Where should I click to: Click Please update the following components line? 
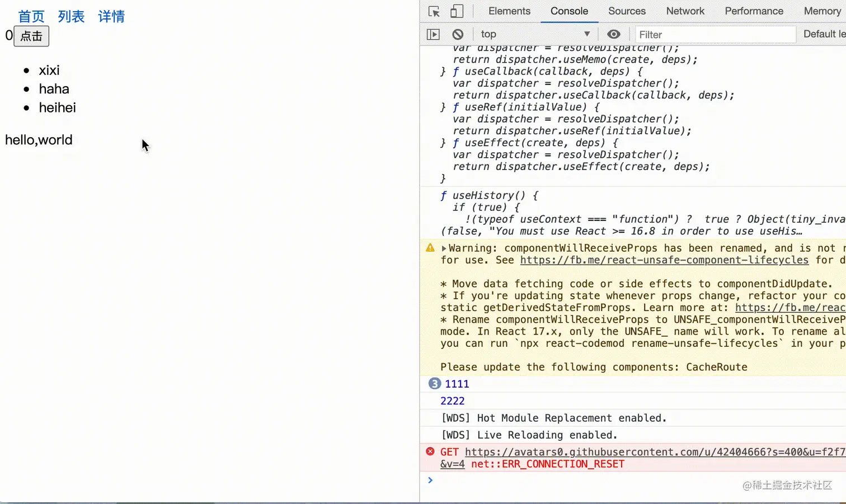pyautogui.click(x=594, y=368)
